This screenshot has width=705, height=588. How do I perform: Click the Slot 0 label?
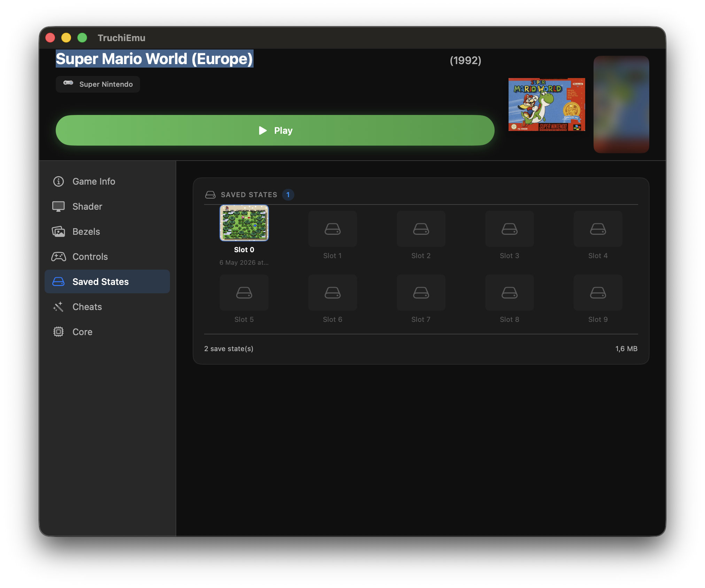click(244, 250)
